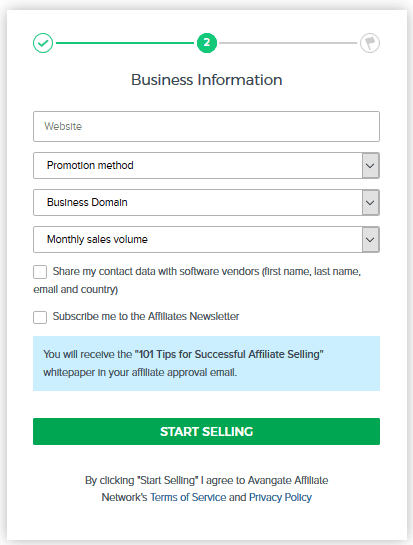Click the green progress line after step one
Viewport: 413px width, 545px height.
[125, 43]
